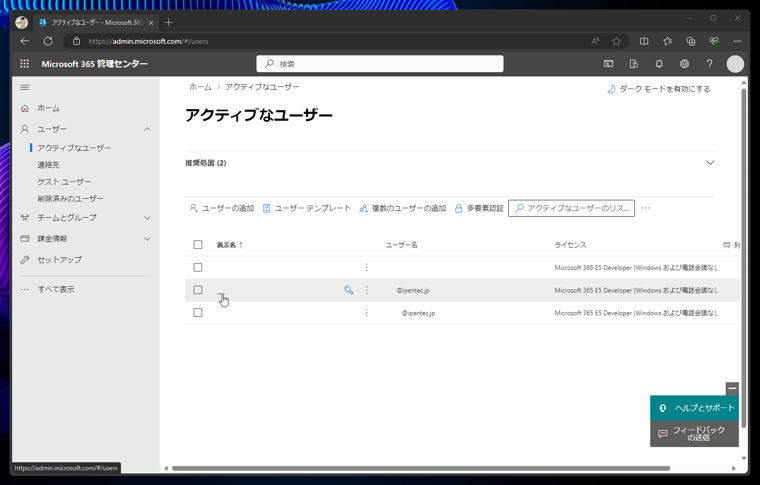Viewport: 760px width, 485px height.
Task: Open ゲスト ユーザー in left navigation
Action: pos(64,182)
